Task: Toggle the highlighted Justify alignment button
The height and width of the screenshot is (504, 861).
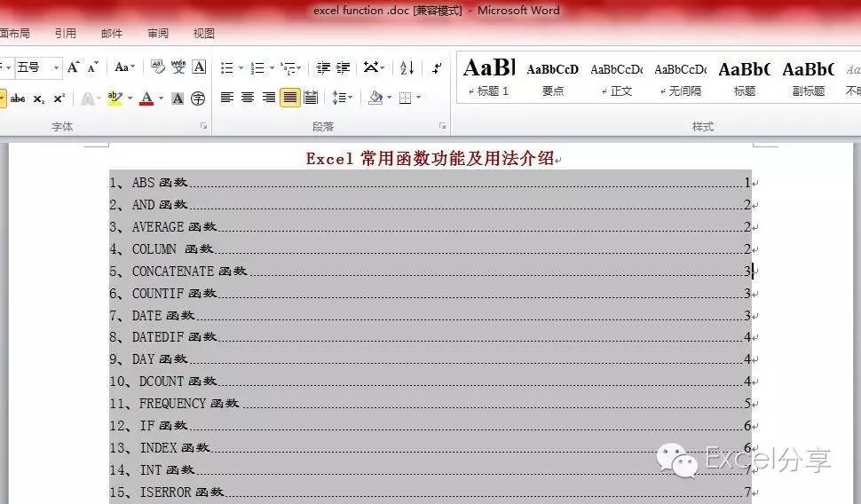Action: (290, 98)
